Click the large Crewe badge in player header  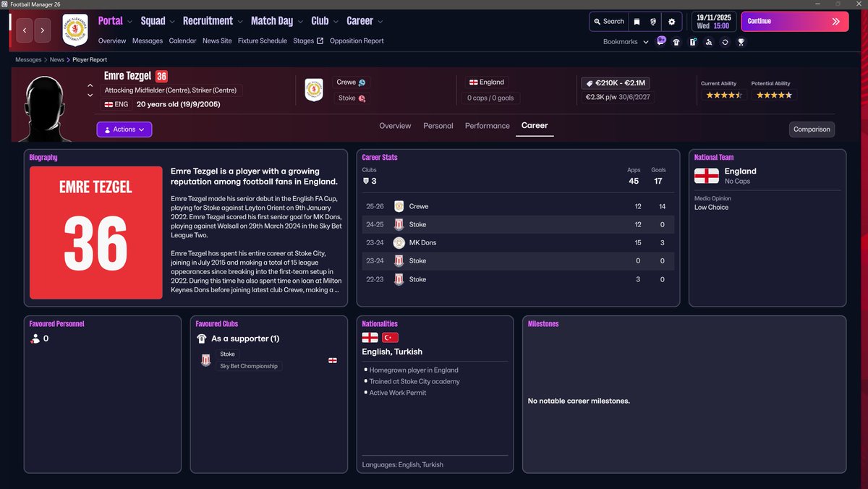pos(314,90)
